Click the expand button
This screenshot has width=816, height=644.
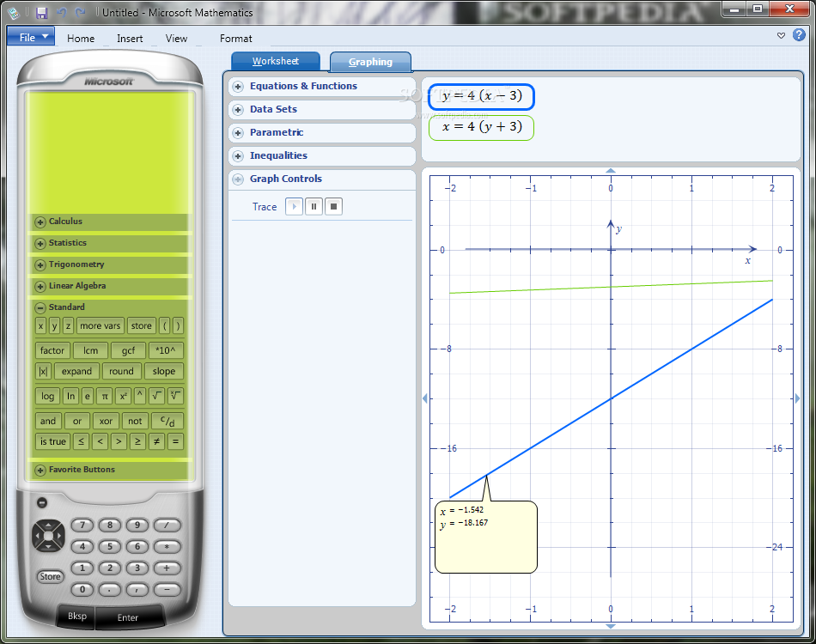tap(76, 371)
